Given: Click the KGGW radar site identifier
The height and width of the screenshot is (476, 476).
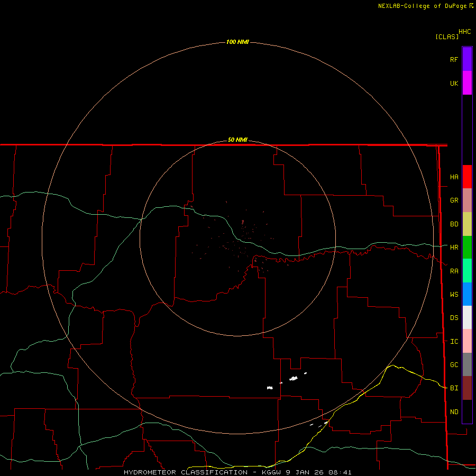Looking at the screenshot, I should (271, 472).
